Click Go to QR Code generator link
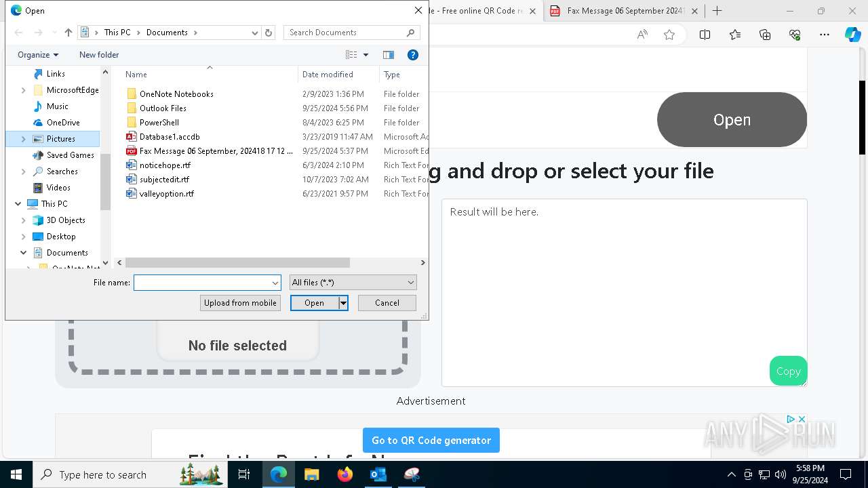Viewport: 868px width, 488px height. point(431,440)
